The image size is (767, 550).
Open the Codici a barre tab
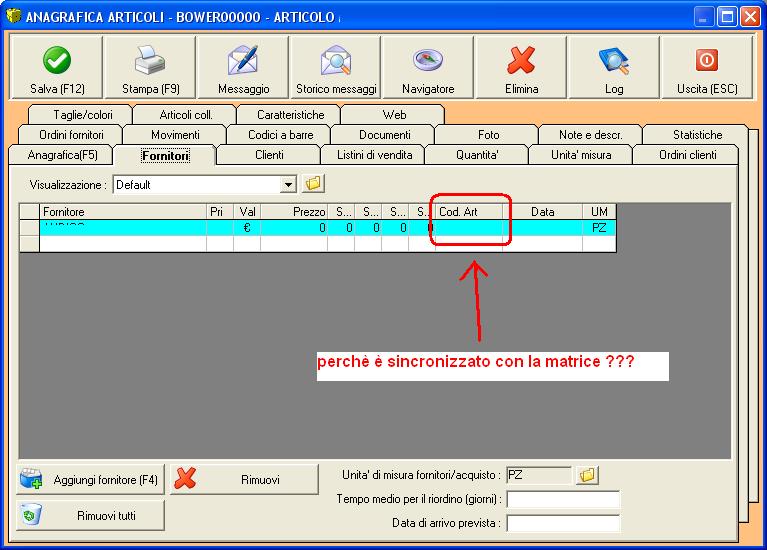[x=281, y=135]
